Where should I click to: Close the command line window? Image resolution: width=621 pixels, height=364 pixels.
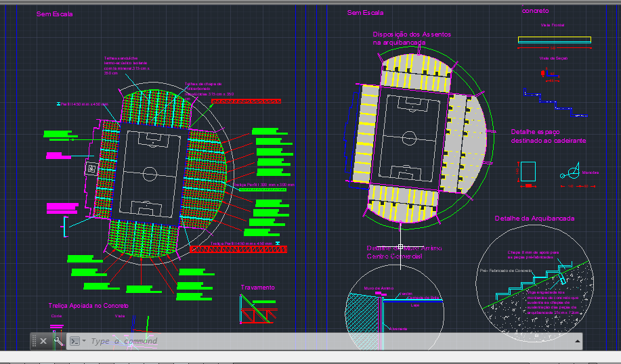(x=43, y=341)
